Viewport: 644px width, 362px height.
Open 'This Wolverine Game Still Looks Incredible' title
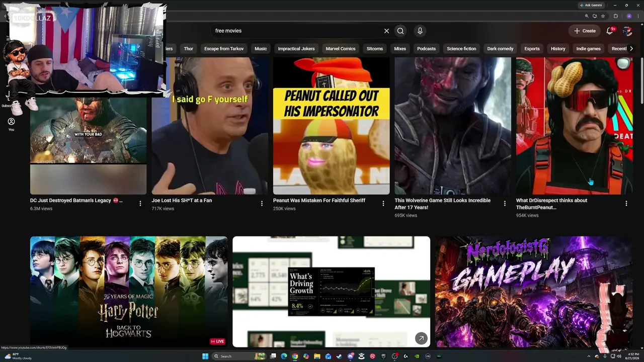pyautogui.click(x=443, y=204)
